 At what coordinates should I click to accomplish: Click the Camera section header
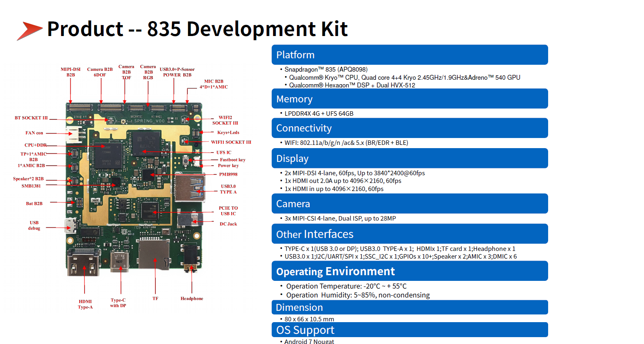click(410, 204)
